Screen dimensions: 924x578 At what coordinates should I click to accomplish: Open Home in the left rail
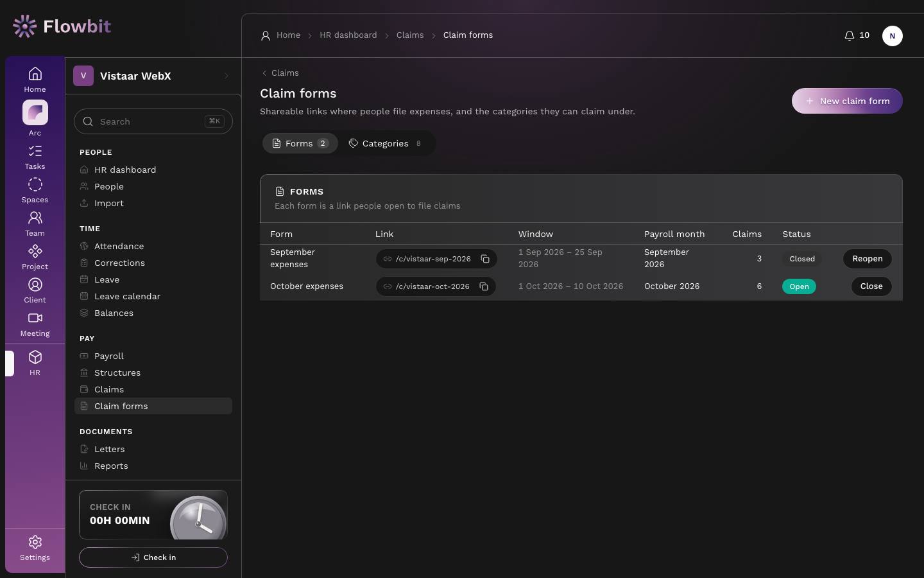[35, 80]
